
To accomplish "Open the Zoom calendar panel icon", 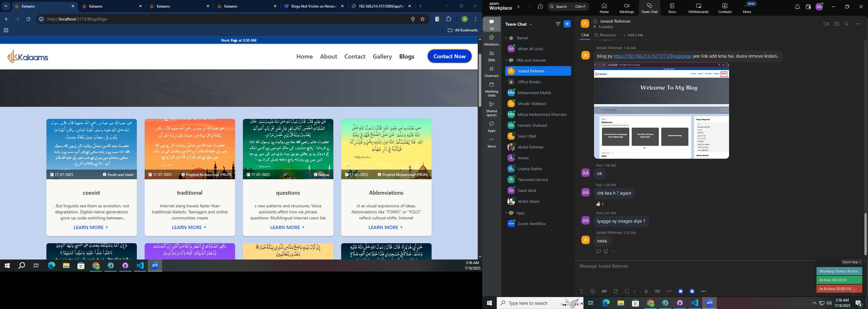I will pos(808,7).
